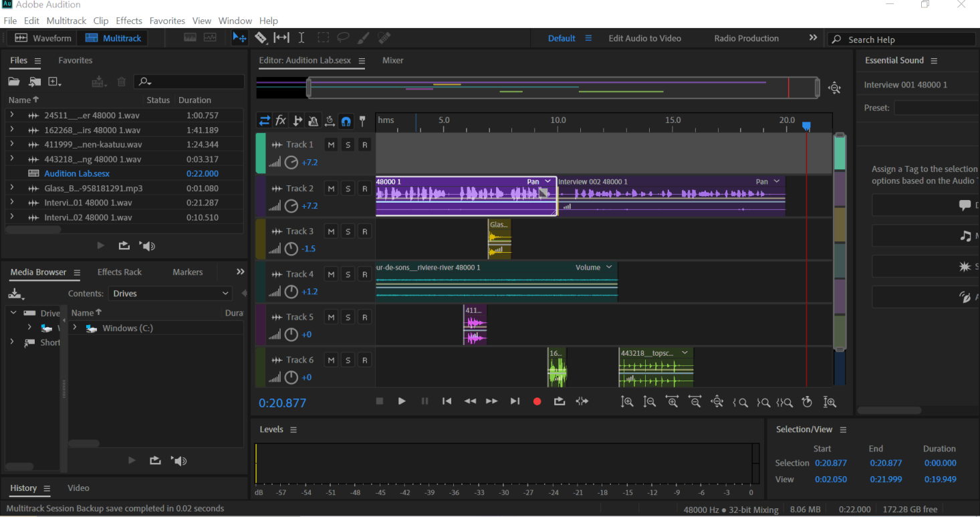Switch to the Mixer tab
The image size is (980, 517).
coord(392,60)
